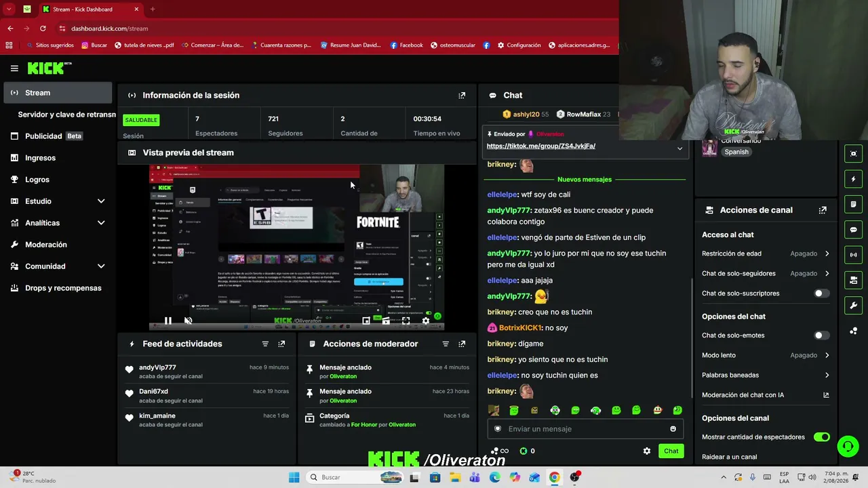Open the browser tab list dropdown
Image resolution: width=868 pixels, height=488 pixels.
[9, 9]
